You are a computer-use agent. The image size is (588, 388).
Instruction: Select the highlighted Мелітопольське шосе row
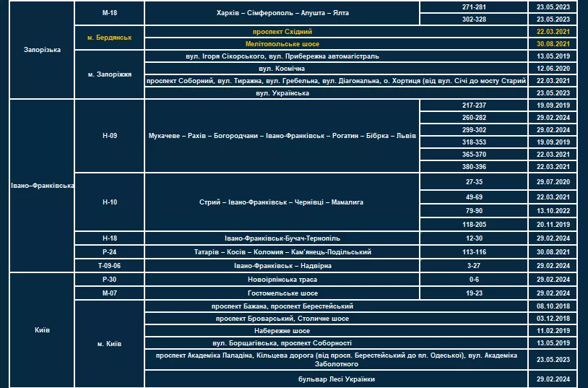[x=282, y=44]
